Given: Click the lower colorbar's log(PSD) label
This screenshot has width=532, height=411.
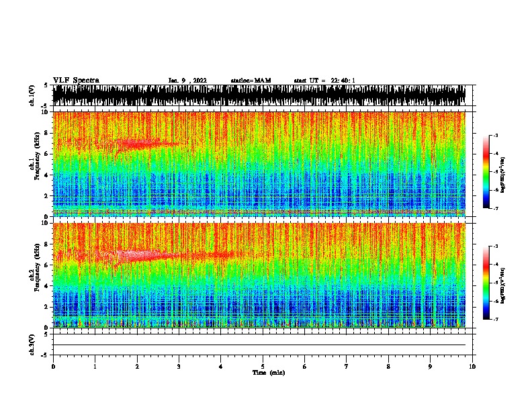Looking at the screenshot, I should 502,285.
